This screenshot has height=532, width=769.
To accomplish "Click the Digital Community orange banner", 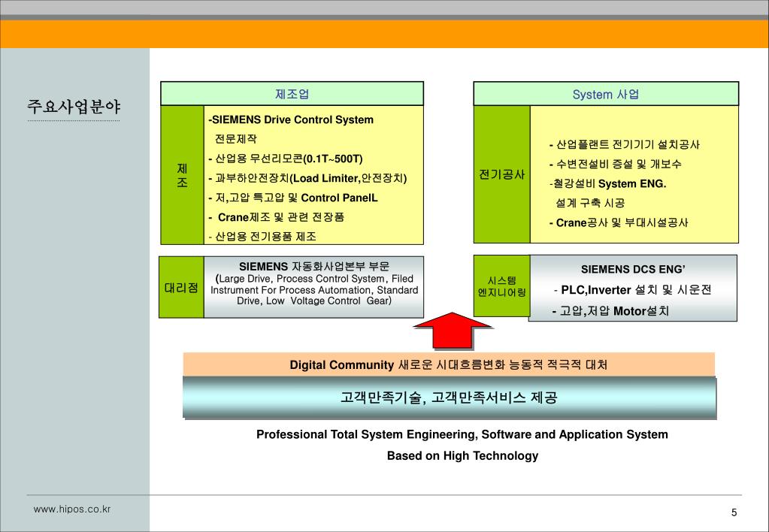I will (449, 364).
